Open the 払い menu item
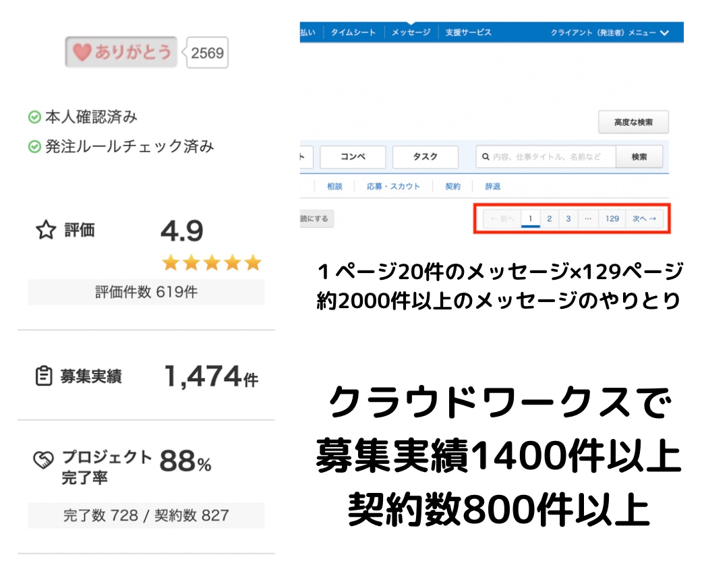Screen dimensions: 704x588 click(308, 32)
